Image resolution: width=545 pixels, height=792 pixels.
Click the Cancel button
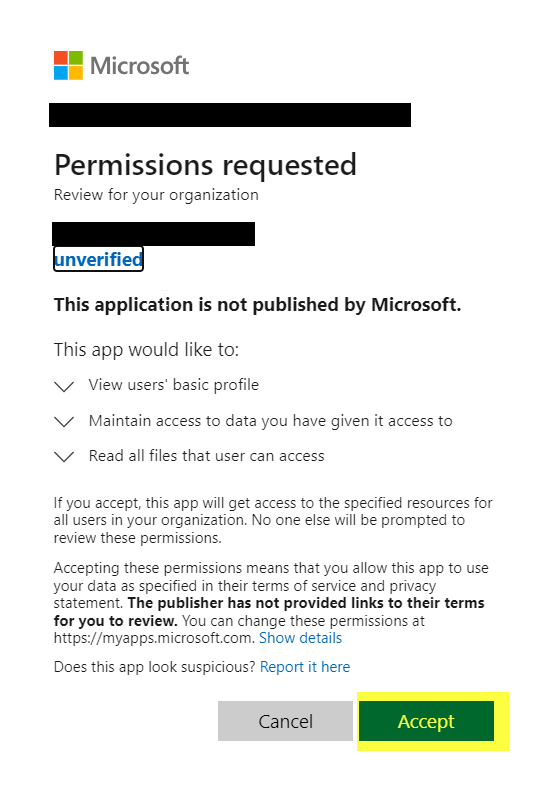(x=285, y=721)
